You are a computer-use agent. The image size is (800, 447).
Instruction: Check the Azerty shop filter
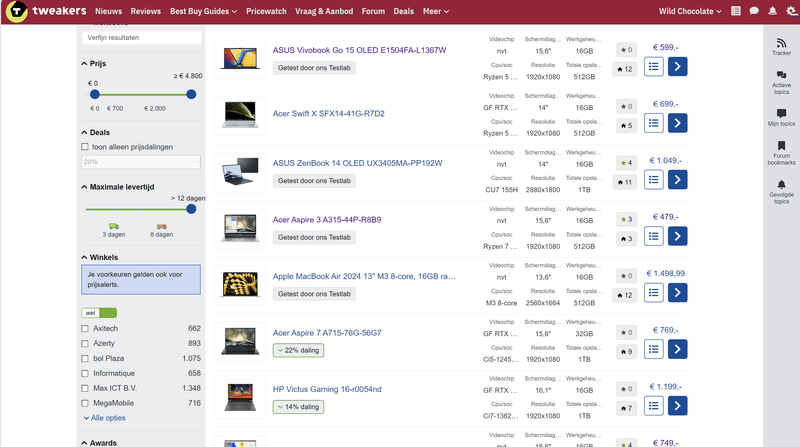[x=85, y=343]
